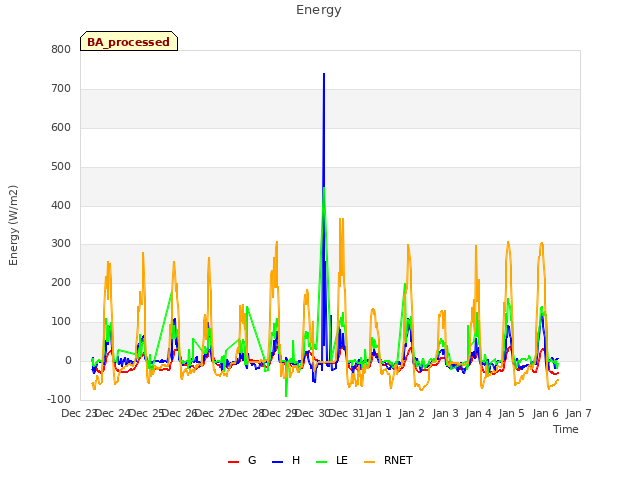Click the Time x-axis label

click(x=565, y=429)
